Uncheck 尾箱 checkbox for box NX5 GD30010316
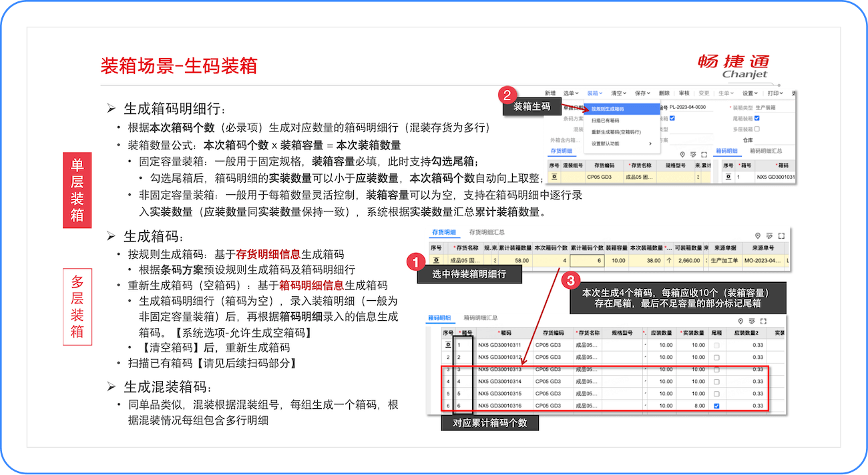Image resolution: width=868 pixels, height=475 pixels. pos(716,406)
